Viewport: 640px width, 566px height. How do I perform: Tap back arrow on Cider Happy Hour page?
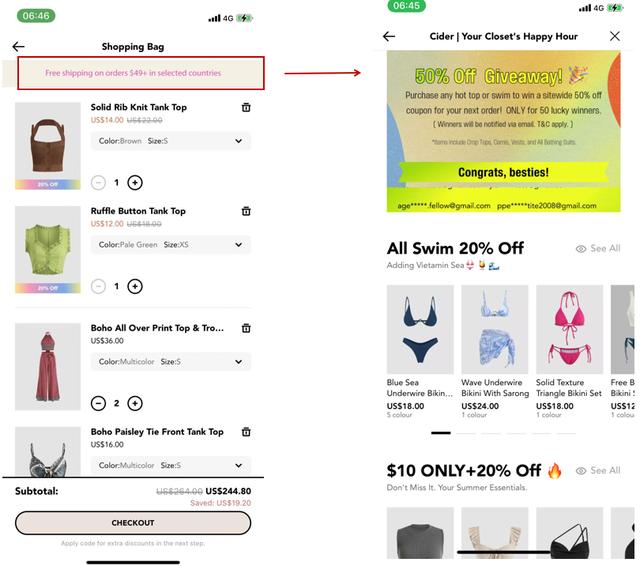click(x=389, y=36)
